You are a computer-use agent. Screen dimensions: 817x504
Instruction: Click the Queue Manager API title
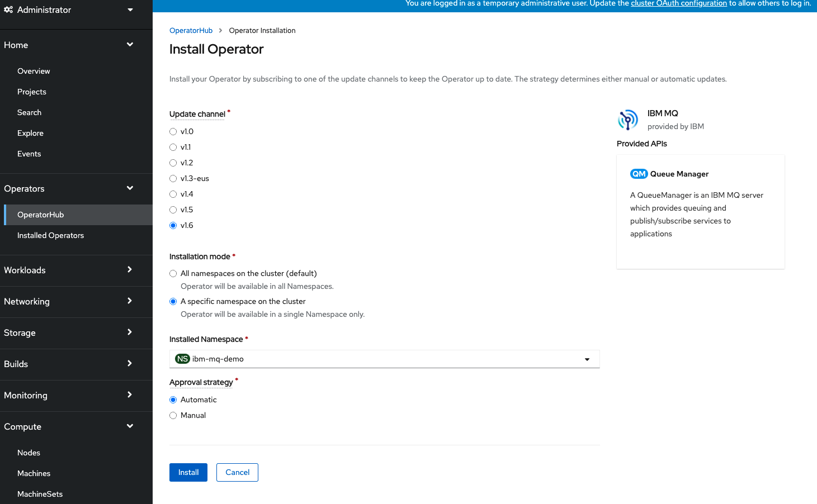[x=679, y=174]
